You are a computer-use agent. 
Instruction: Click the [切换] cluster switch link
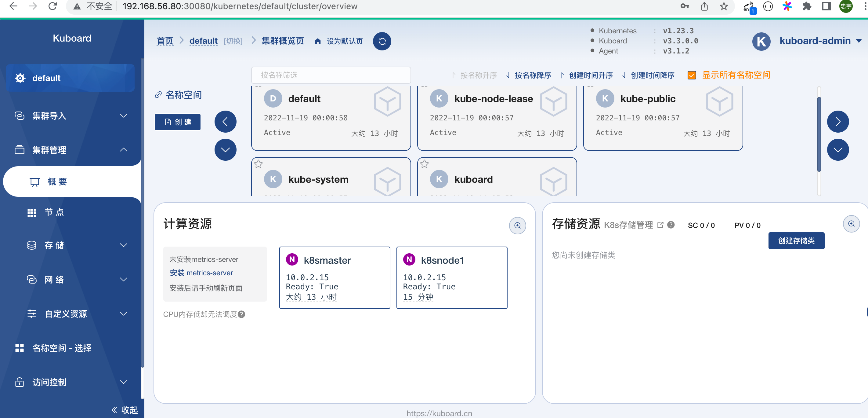pyautogui.click(x=233, y=41)
